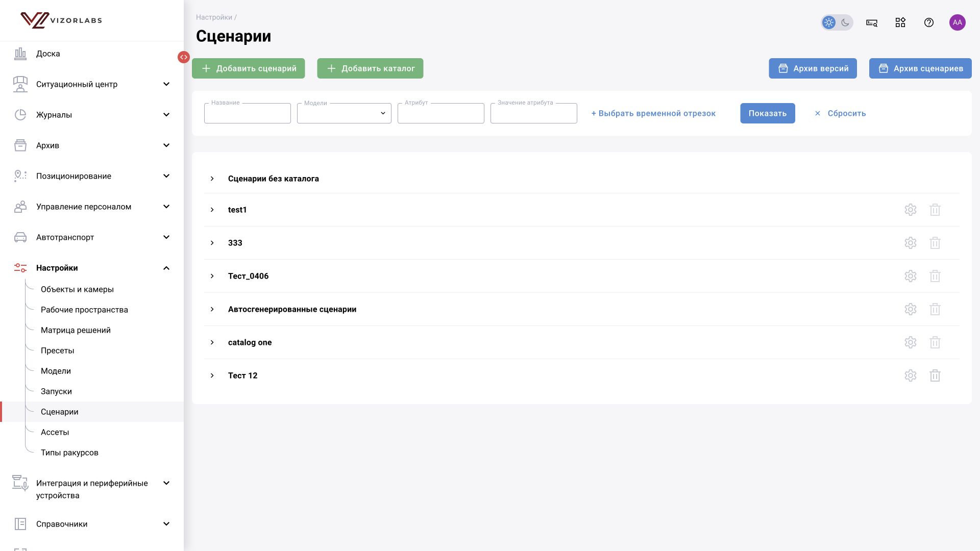Delete Автосгенерированные сценарии catalog trash icon
The height and width of the screenshot is (551, 980).
pos(935,309)
